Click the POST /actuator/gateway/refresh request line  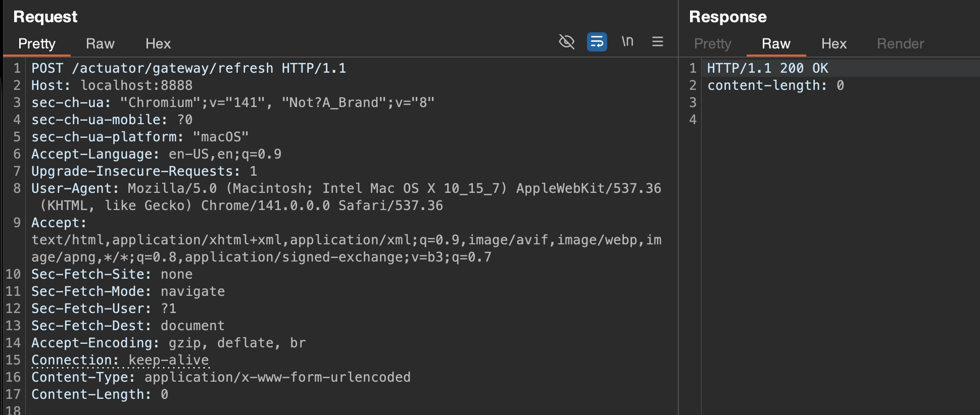pyautogui.click(x=188, y=68)
